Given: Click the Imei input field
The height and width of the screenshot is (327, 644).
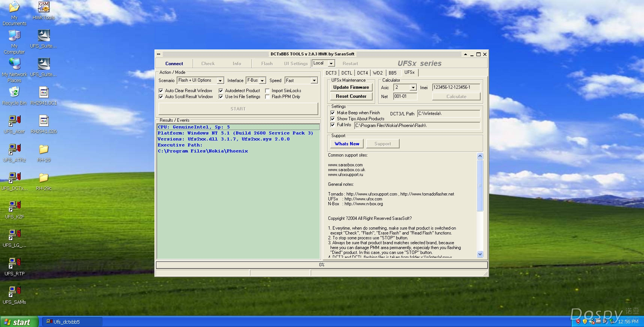Looking at the screenshot, I should pyautogui.click(x=456, y=87).
